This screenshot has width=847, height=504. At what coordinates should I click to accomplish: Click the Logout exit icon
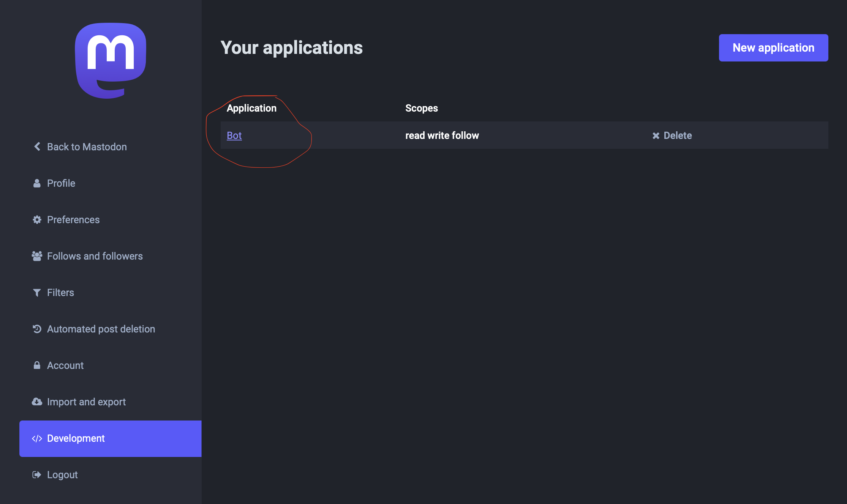[37, 475]
